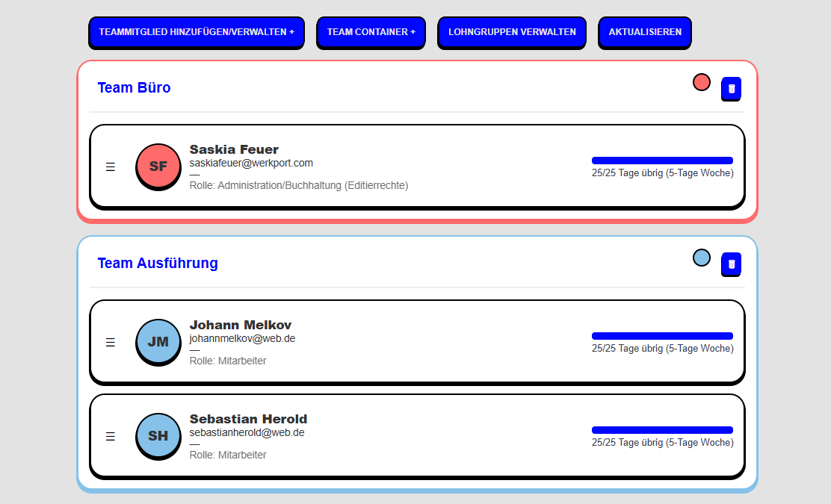Select the drag handle for Sebastian Herold

click(x=111, y=437)
